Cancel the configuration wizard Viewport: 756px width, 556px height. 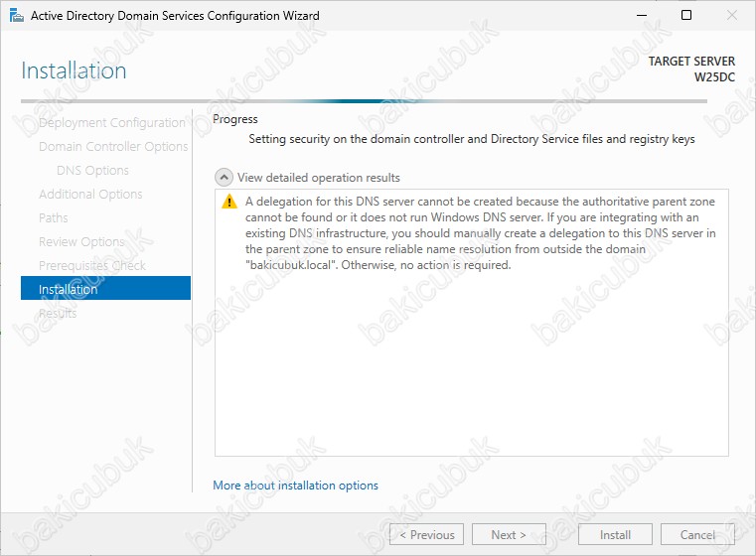[x=697, y=534]
